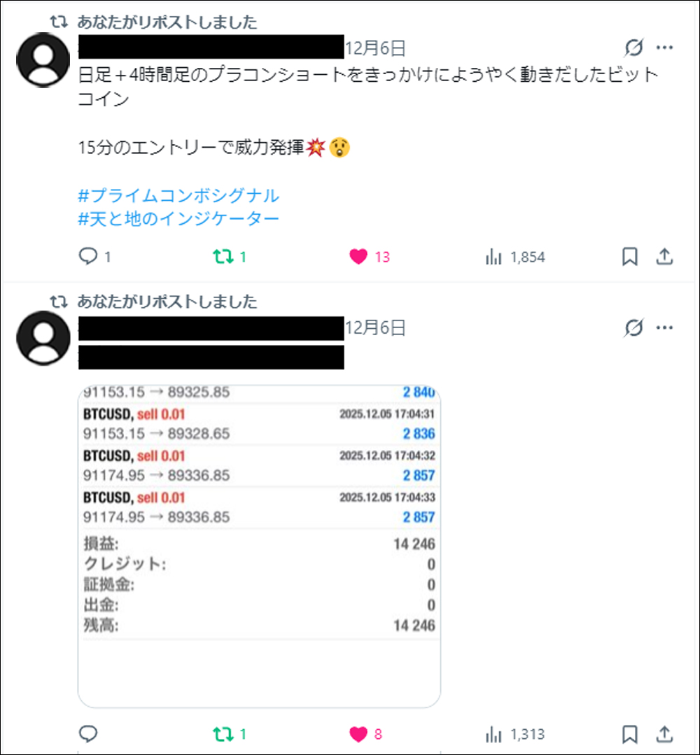Open hashtag #プライムコンボシグナル
The image size is (700, 755).
coord(178,195)
